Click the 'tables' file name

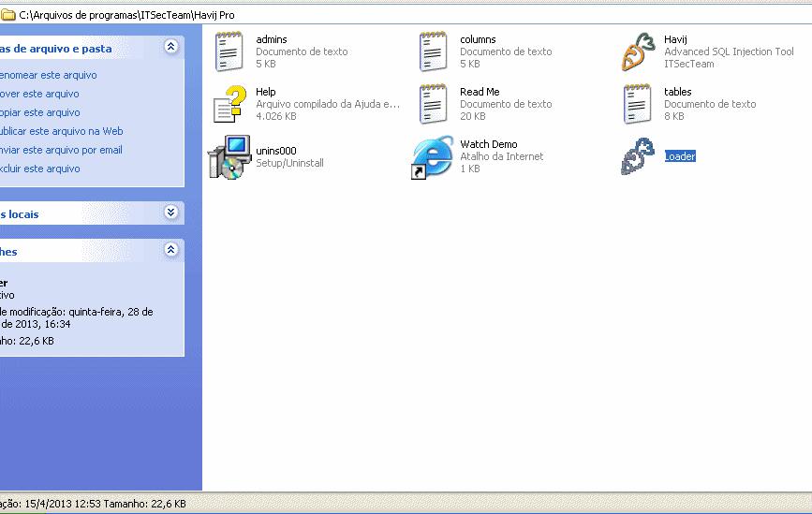click(678, 92)
